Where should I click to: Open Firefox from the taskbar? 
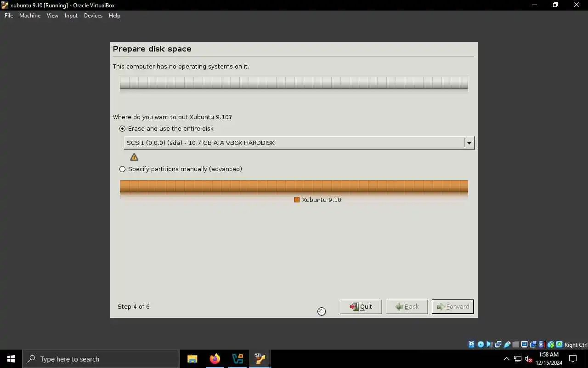tap(215, 359)
